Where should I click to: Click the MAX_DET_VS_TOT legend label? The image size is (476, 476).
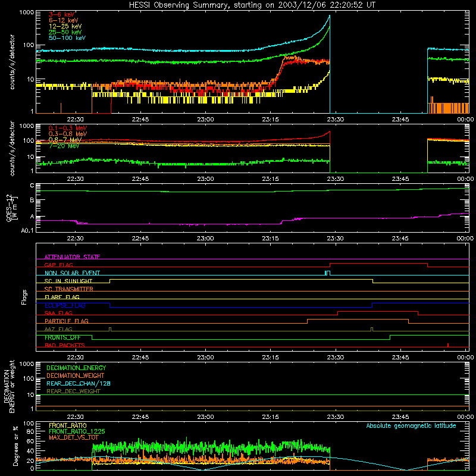pos(73,437)
